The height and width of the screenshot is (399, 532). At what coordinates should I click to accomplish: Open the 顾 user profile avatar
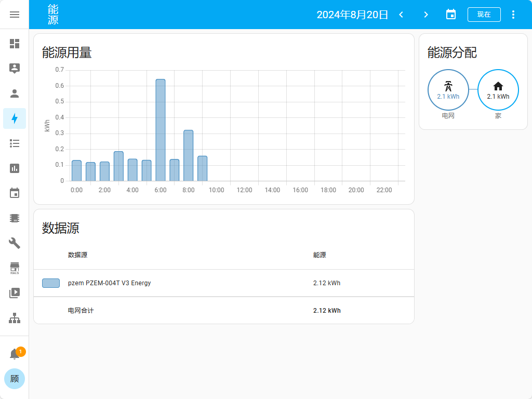click(15, 379)
